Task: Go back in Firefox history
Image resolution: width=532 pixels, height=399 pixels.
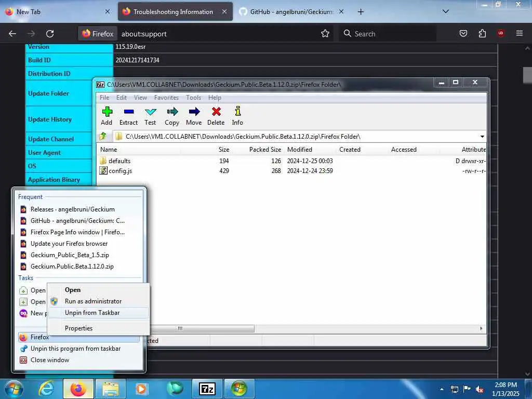Action: (12, 34)
